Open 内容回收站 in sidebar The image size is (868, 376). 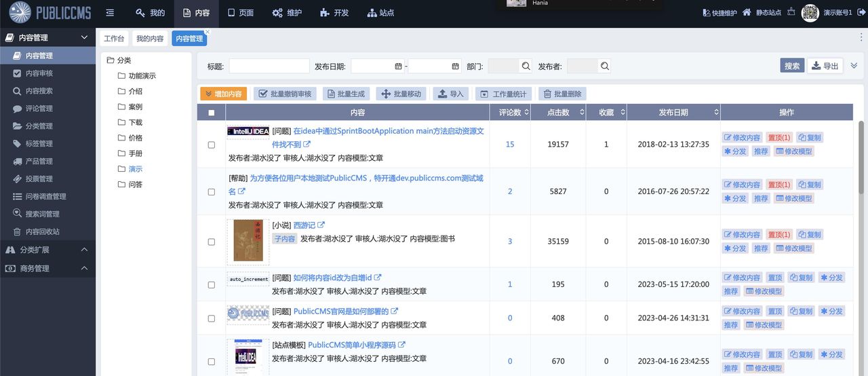tap(47, 231)
